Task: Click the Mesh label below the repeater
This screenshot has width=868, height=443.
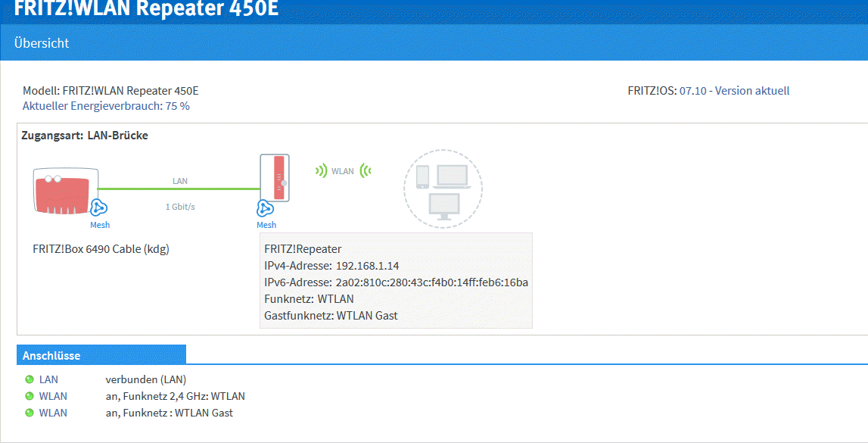Action: [x=266, y=225]
